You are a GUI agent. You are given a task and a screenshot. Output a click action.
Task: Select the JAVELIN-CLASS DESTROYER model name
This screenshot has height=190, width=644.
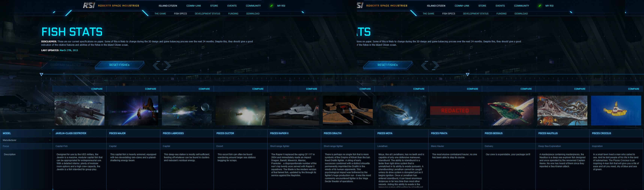coord(71,133)
